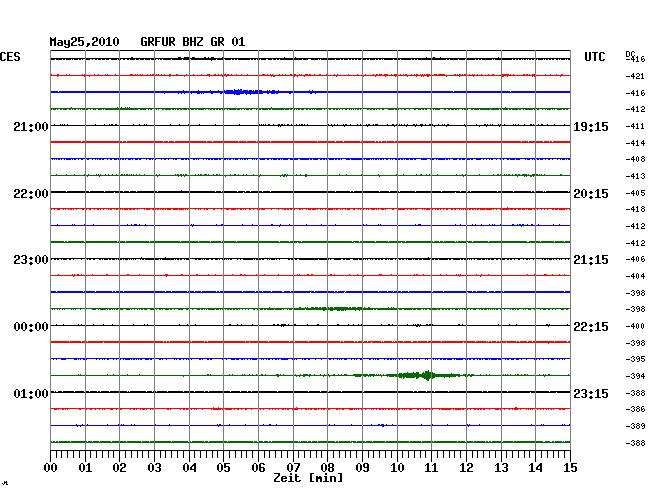Viewport: 650px width, 494px height.
Task: Click the DC offset value -386
Action: [635, 409]
